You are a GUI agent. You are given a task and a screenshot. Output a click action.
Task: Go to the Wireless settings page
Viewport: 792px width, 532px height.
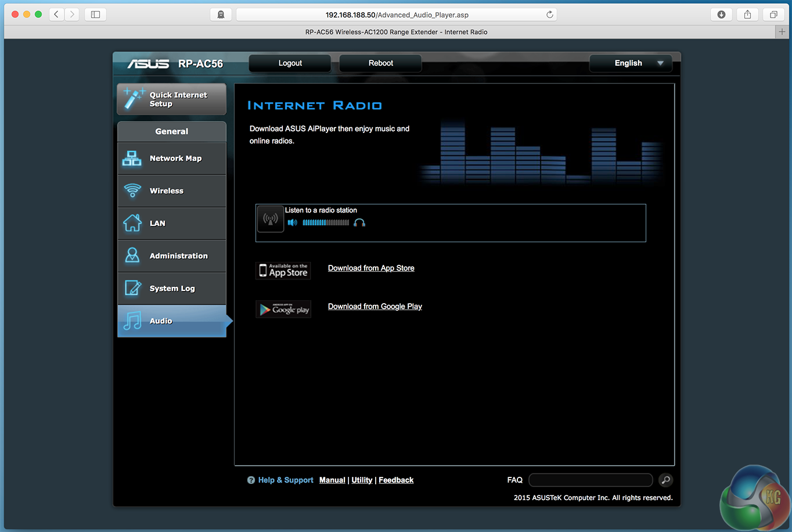[172, 191]
